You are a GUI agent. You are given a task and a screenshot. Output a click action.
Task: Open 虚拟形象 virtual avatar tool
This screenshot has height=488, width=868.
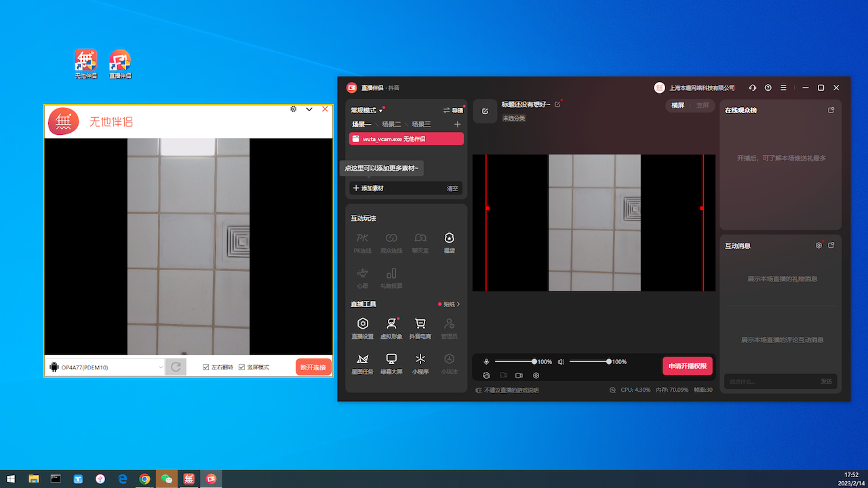tap(391, 328)
